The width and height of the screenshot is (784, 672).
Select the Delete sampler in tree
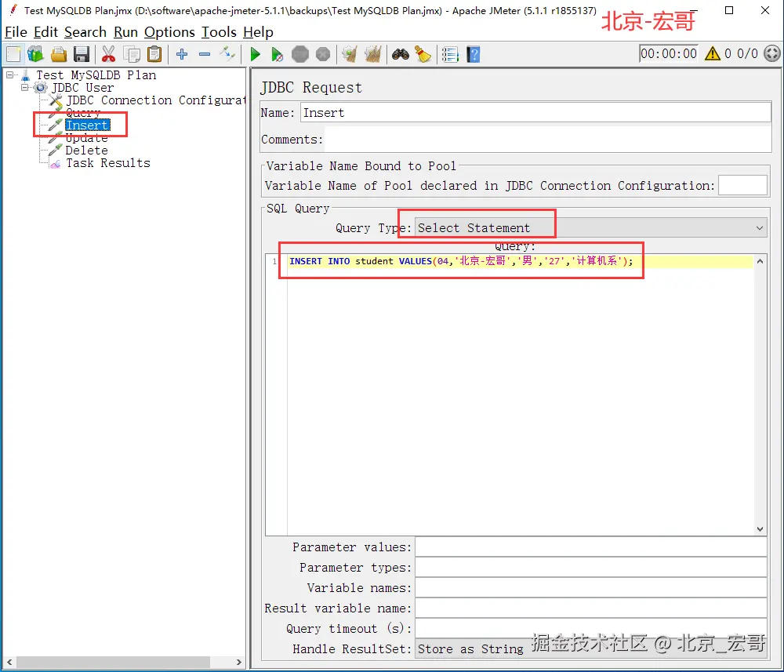86,151
